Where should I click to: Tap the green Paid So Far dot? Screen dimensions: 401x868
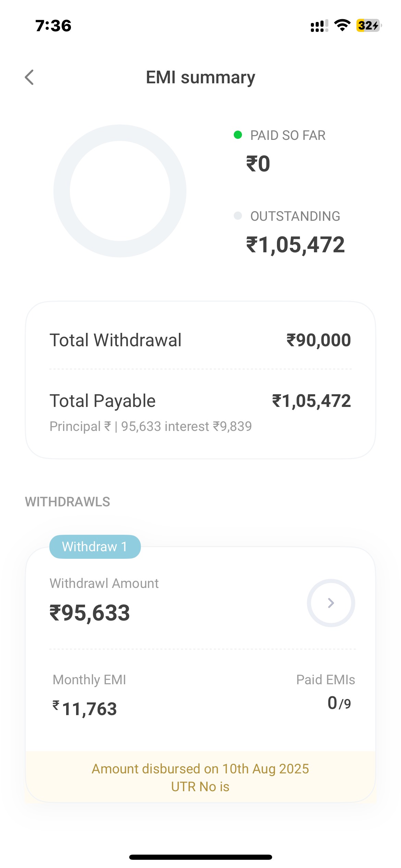tap(238, 135)
